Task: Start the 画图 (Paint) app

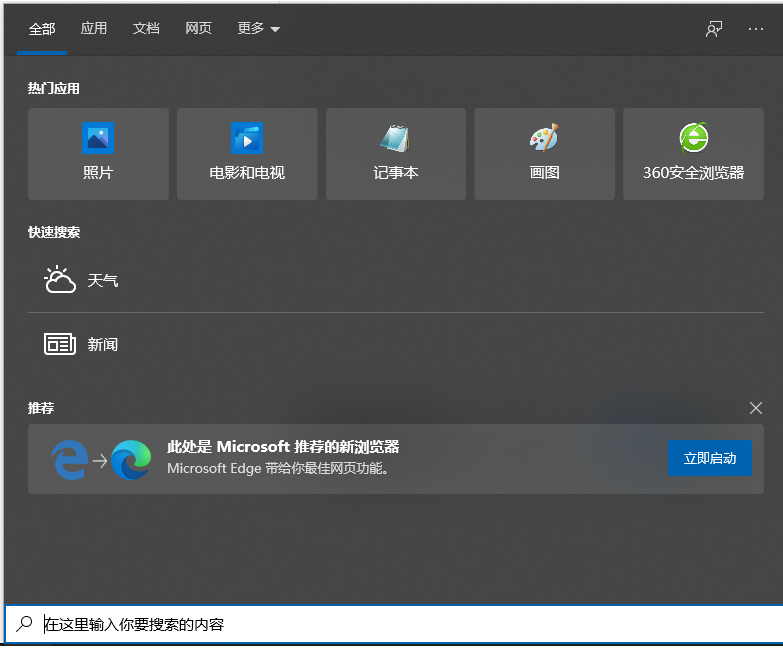Action: pyautogui.click(x=544, y=154)
